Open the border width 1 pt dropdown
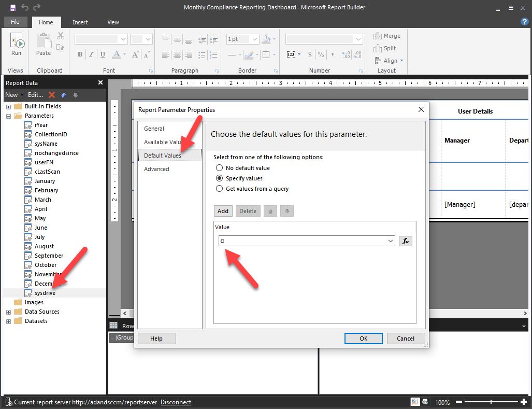 [x=255, y=39]
